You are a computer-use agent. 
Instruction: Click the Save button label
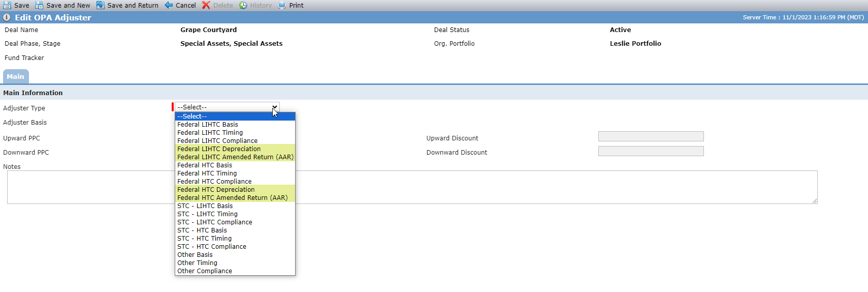coord(22,5)
